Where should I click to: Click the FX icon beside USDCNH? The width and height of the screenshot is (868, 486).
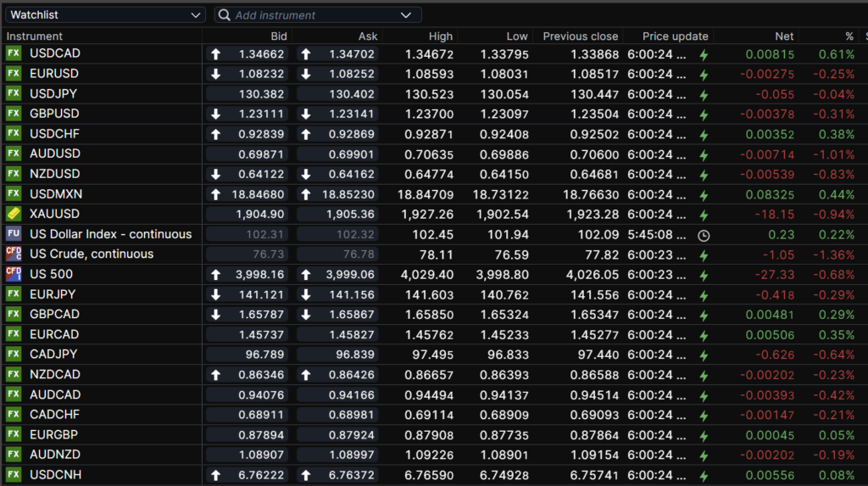point(14,474)
